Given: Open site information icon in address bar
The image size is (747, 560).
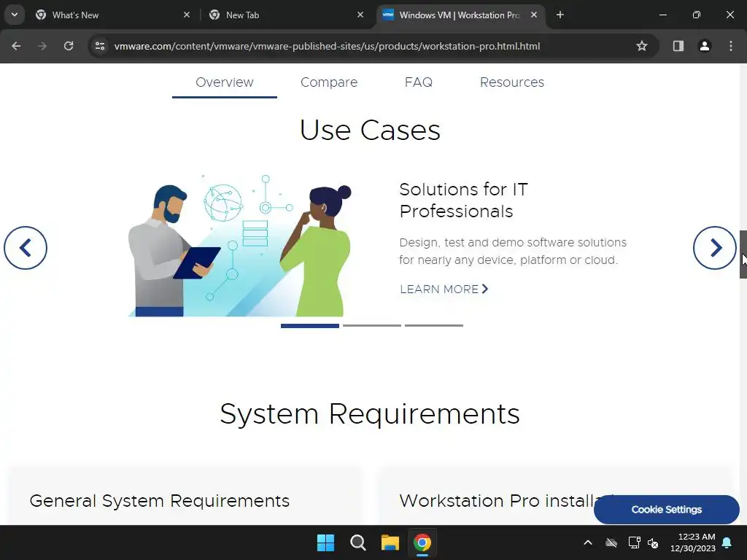Looking at the screenshot, I should pyautogui.click(x=100, y=46).
